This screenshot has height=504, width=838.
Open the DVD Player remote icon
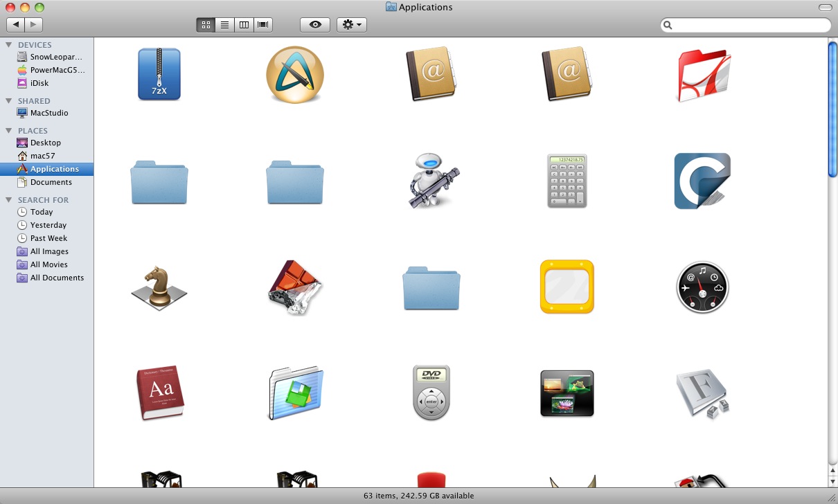tap(431, 393)
